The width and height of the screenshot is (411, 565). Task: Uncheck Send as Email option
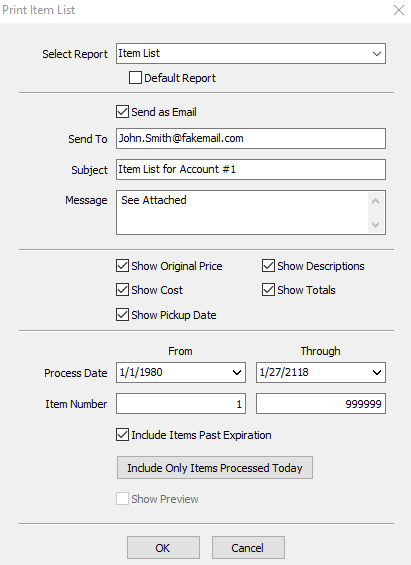click(122, 112)
